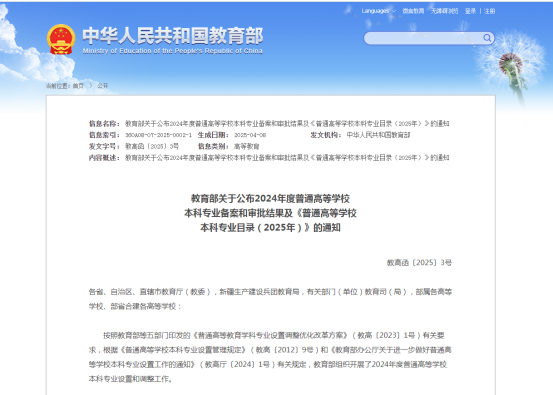Click 教高函〔2025〕3号 under the title
This screenshot has width=553, height=395.
(419, 262)
